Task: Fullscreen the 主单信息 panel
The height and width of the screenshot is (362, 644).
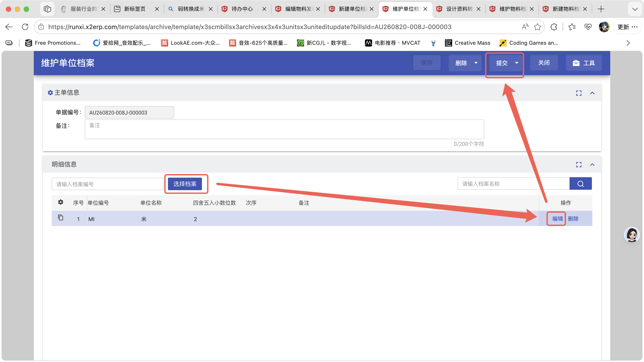Action: (x=579, y=93)
